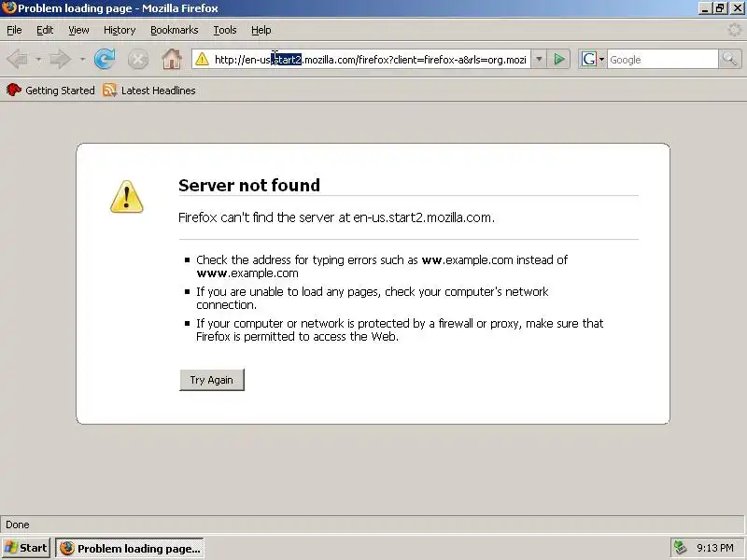Viewport: 747px width, 560px height.
Task: Click the throbber activity icon
Action: coord(735,30)
